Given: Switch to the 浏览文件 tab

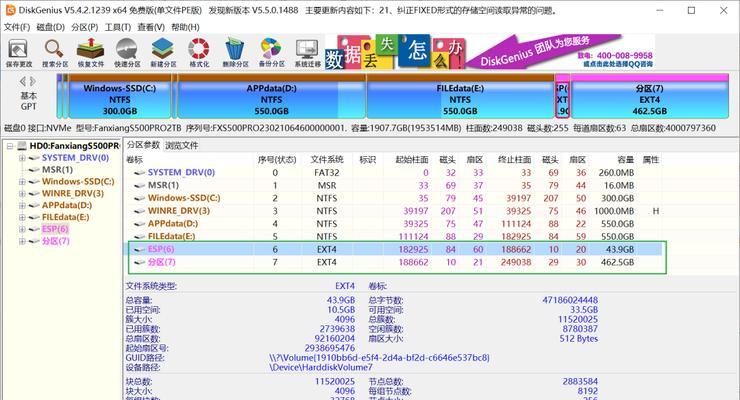Looking at the screenshot, I should pyautogui.click(x=181, y=145).
